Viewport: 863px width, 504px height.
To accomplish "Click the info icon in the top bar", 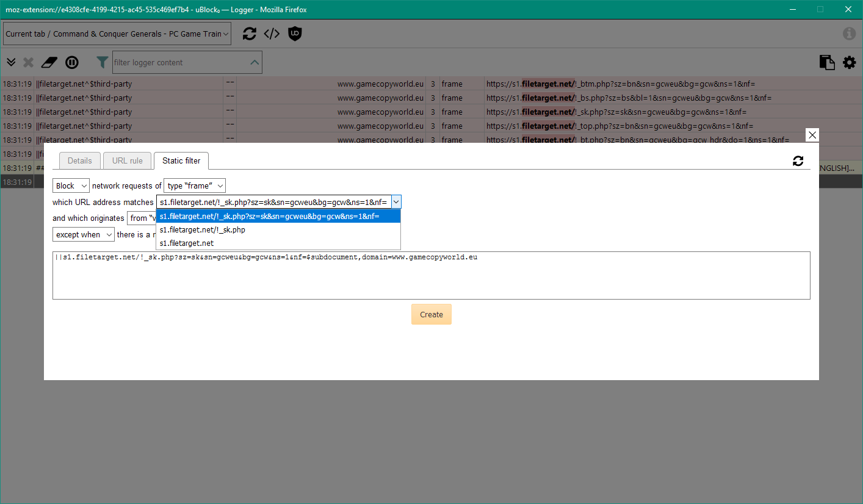I will coord(849,34).
